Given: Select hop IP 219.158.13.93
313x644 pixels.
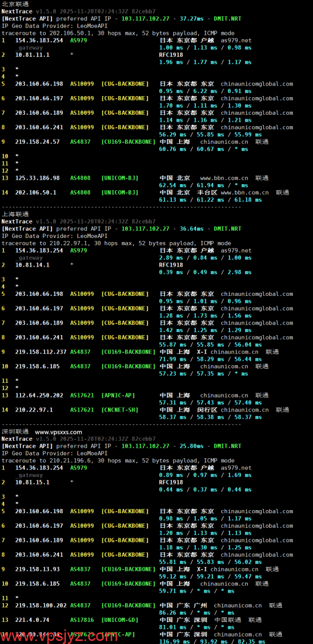Looking at the screenshot, I should click(37, 569).
